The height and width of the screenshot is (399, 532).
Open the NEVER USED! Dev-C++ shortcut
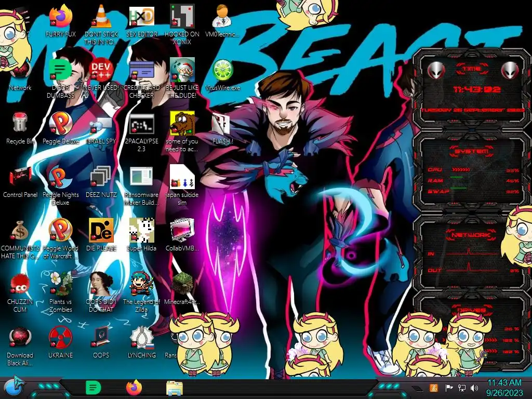(x=101, y=70)
